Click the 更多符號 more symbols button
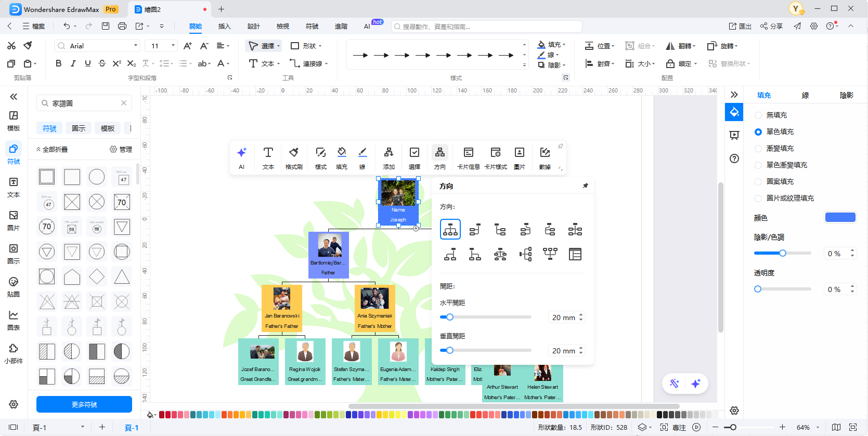This screenshot has height=436, width=868. click(84, 404)
